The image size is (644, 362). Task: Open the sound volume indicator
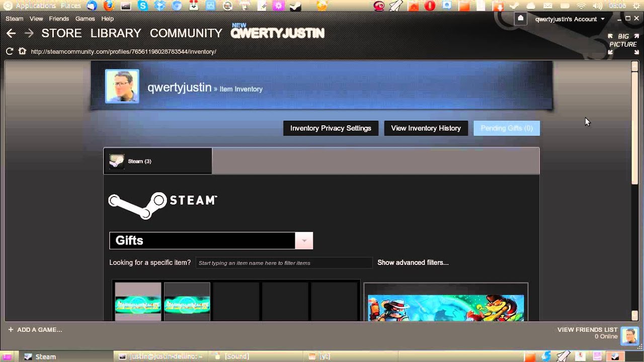coord(597,6)
